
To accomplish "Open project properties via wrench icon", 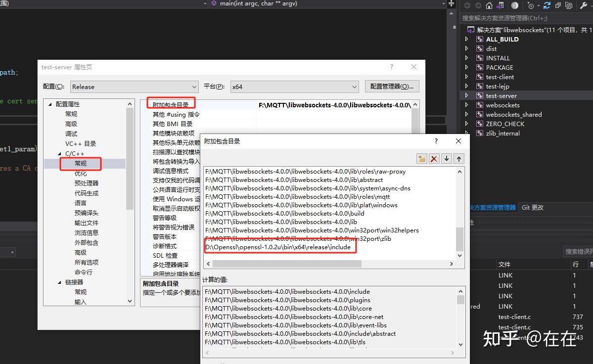I will click(583, 5).
